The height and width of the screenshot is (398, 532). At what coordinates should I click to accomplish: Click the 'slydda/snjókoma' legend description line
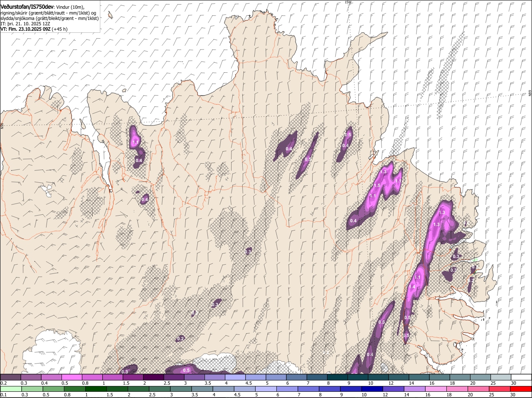[49, 18]
